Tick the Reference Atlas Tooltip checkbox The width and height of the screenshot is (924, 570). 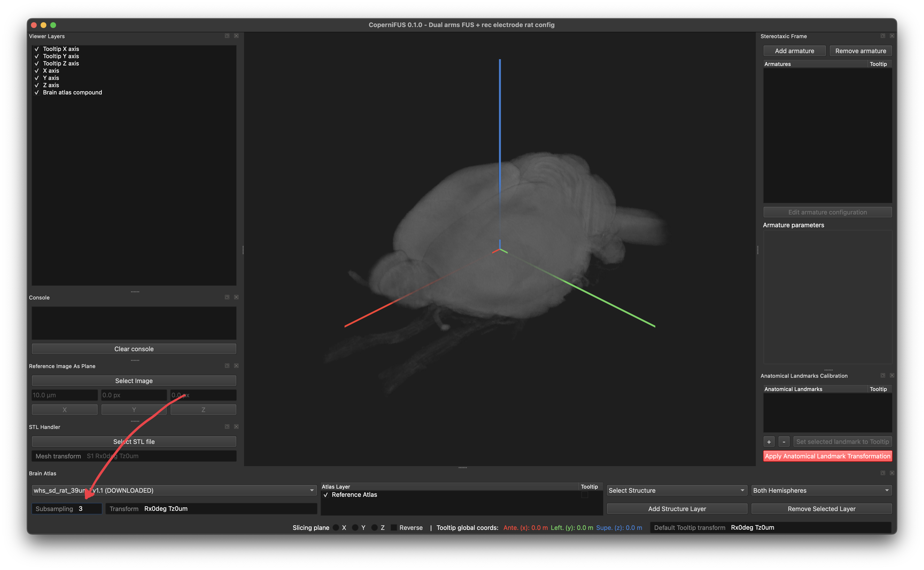[585, 495]
